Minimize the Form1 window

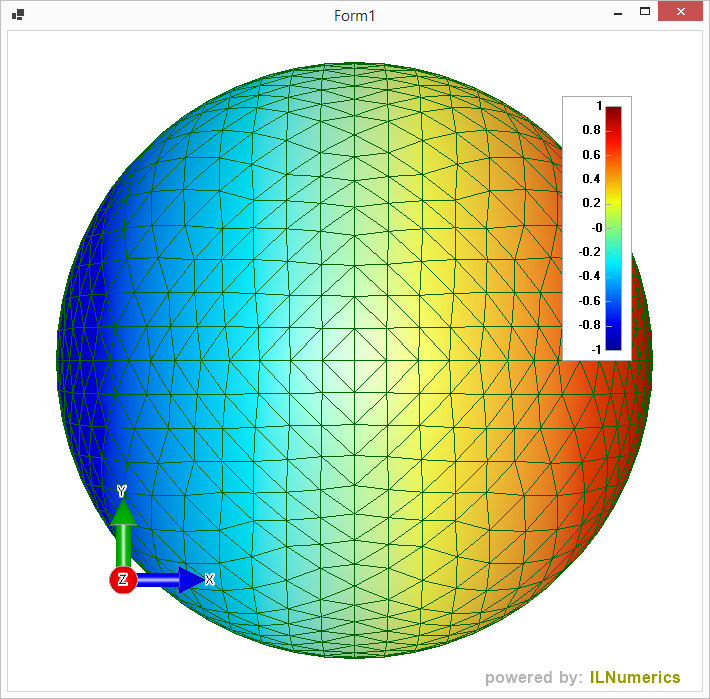pyautogui.click(x=618, y=13)
